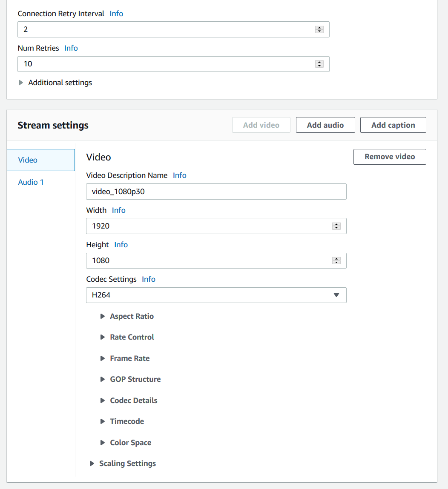
Task: Click the Video Description Name input field
Action: 216,192
